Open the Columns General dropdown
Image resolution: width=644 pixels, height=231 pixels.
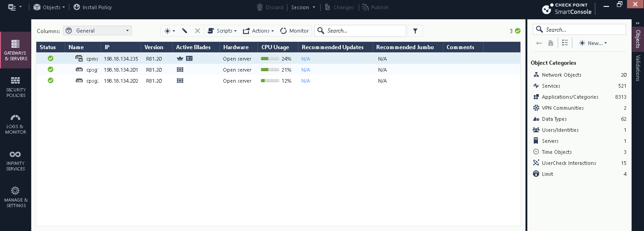97,31
